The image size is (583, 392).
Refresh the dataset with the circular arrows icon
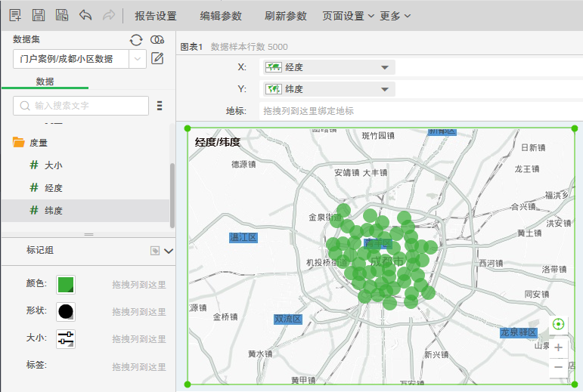click(x=136, y=40)
